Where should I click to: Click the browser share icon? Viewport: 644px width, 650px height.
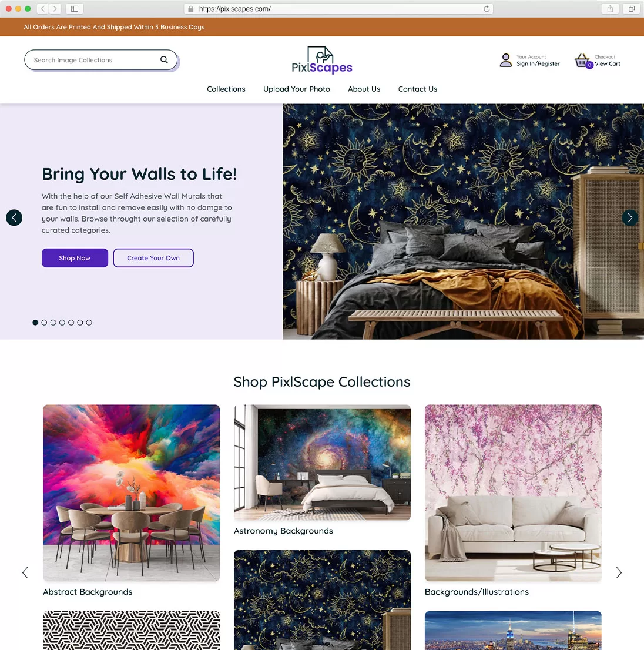click(x=610, y=9)
